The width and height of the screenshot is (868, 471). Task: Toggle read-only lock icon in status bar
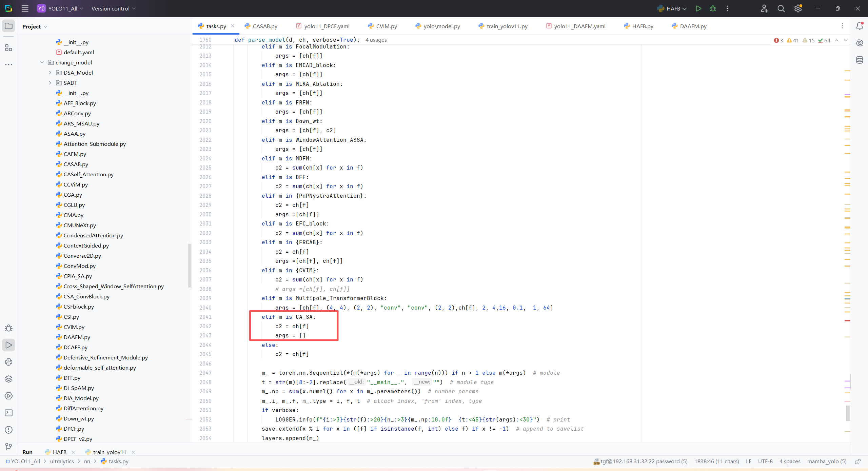857,462
